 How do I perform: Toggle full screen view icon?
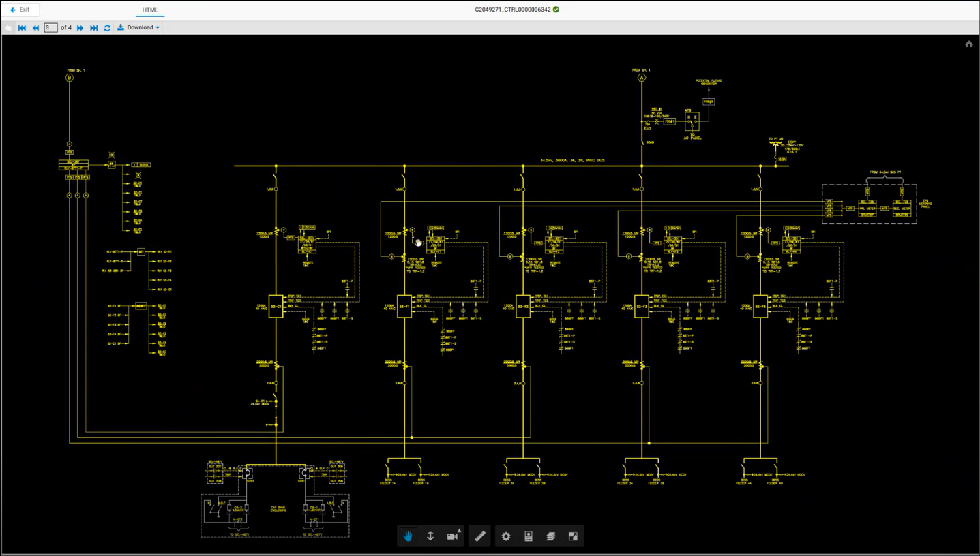[573, 536]
